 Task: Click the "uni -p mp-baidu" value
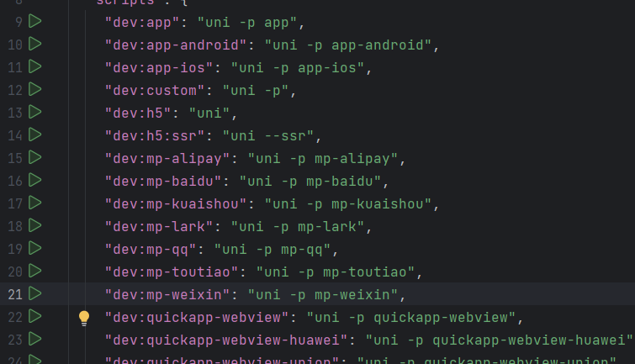(x=310, y=182)
